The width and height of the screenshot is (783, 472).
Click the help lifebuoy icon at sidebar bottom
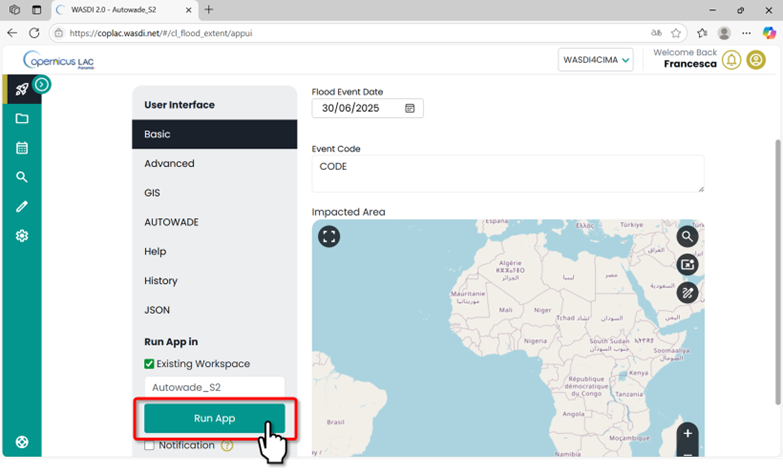click(x=21, y=442)
